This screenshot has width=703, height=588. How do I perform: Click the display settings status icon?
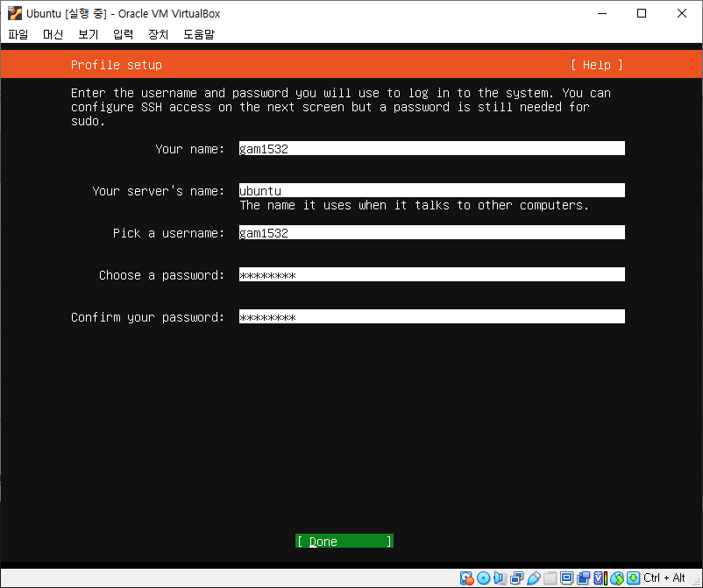click(567, 578)
